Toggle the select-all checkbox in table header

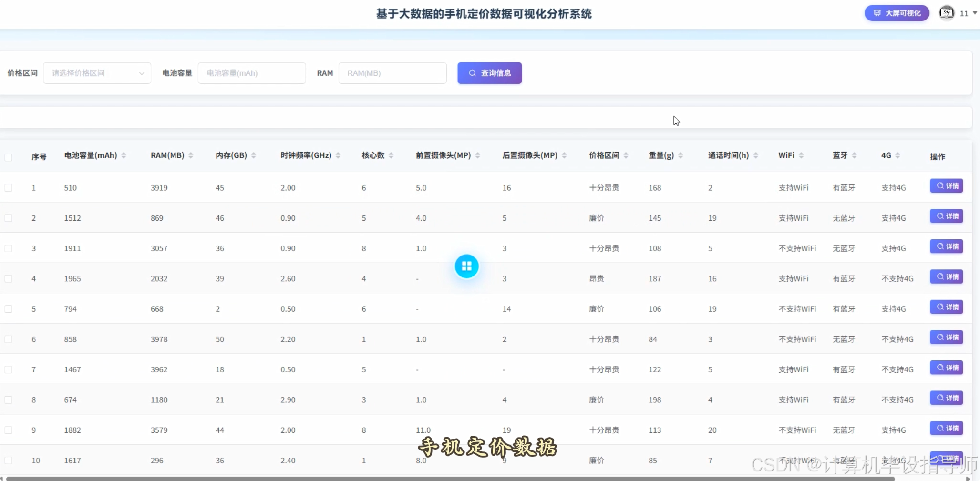tap(9, 157)
